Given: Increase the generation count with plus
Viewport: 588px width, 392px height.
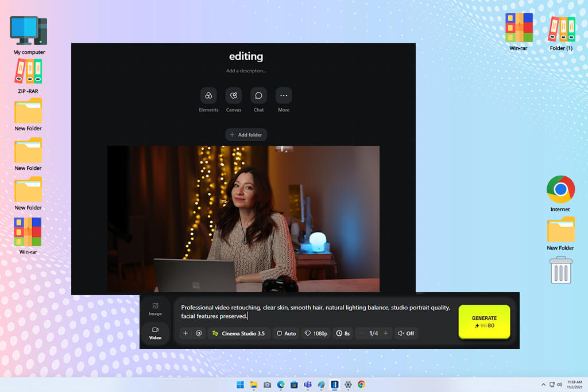Looking at the screenshot, I should pos(385,333).
